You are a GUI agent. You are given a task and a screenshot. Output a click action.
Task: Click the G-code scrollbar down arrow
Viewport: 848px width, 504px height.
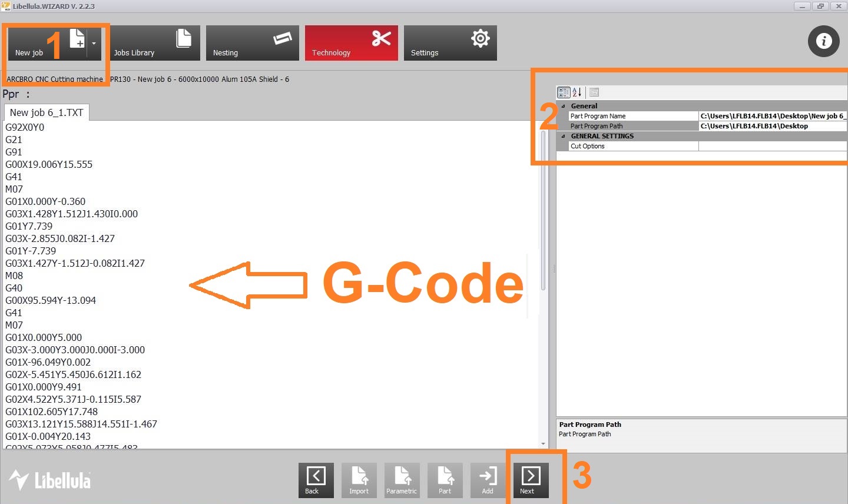543,443
